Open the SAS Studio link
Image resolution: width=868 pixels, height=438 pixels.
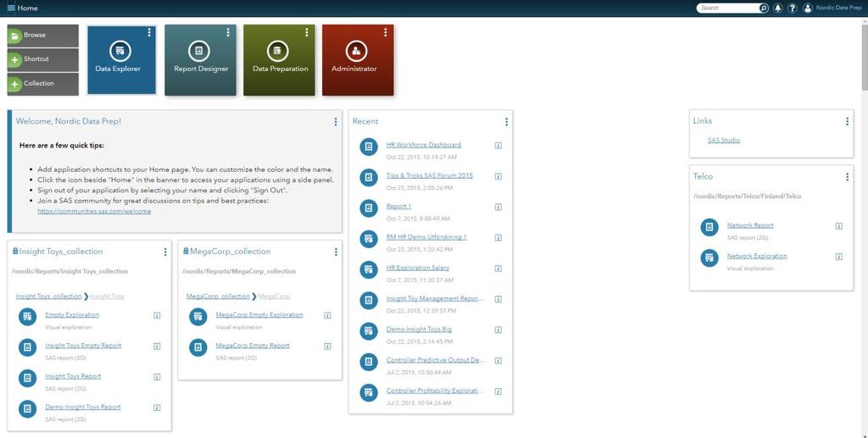724,141
